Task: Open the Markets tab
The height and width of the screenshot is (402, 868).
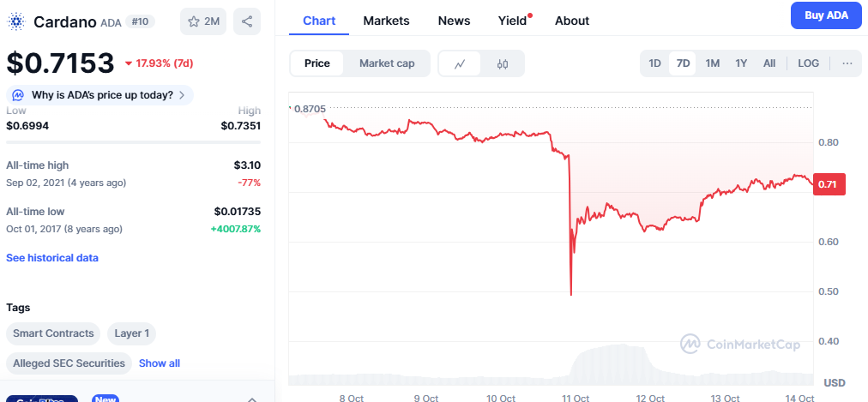Action: coord(386,21)
